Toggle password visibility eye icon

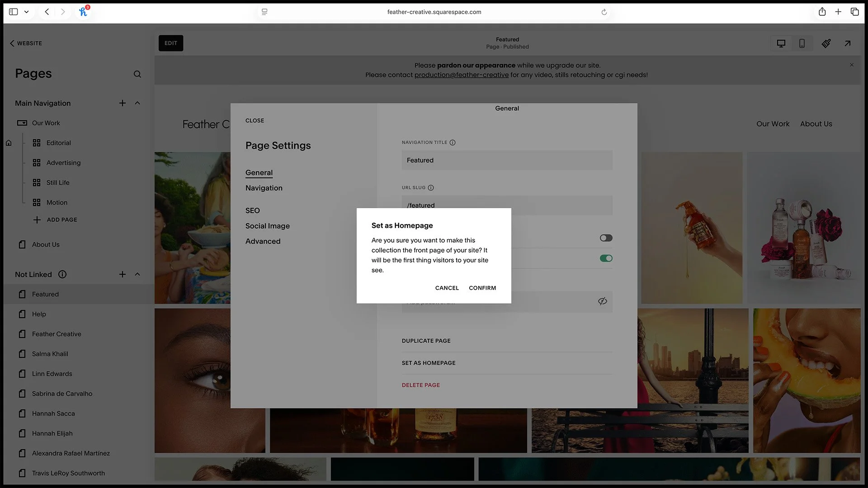[x=602, y=301]
